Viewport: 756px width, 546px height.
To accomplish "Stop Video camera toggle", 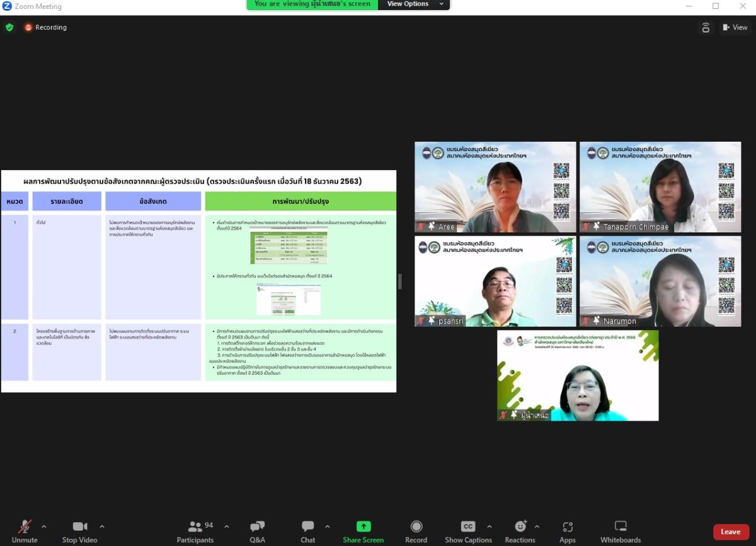I will (x=79, y=531).
